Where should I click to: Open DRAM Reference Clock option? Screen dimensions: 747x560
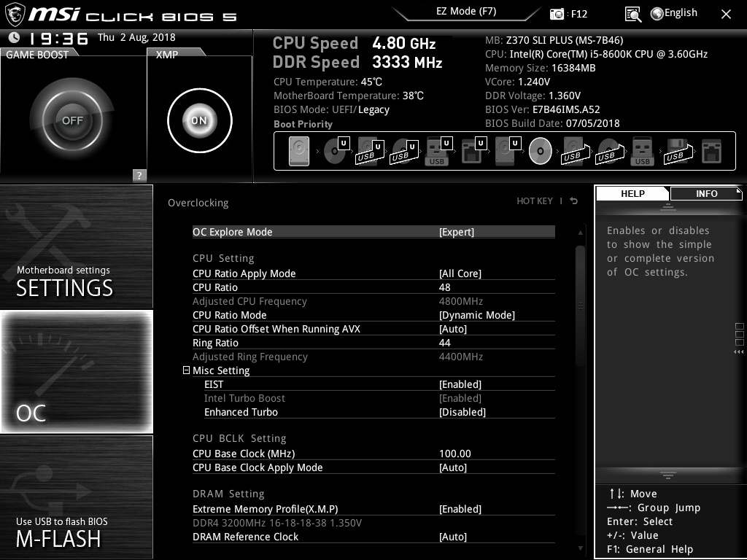click(x=373, y=537)
